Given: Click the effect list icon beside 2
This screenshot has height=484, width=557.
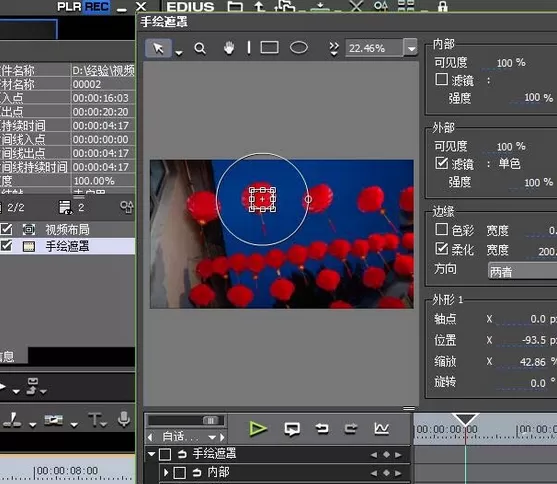Looking at the screenshot, I should (x=65, y=208).
